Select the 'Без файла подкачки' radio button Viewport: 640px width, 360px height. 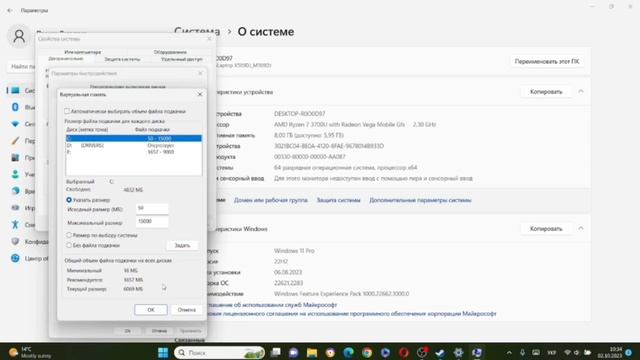click(x=69, y=245)
